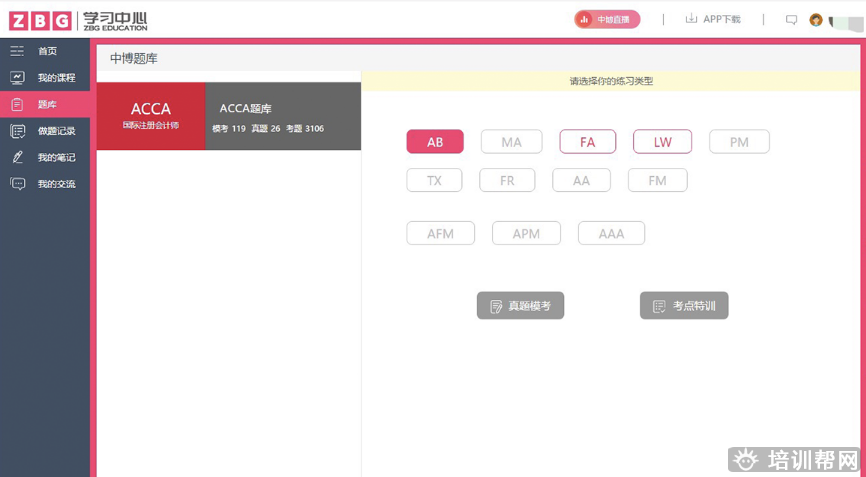Viewport: 866px width, 477px height.
Task: Select the AB subject option
Action: pos(435,142)
